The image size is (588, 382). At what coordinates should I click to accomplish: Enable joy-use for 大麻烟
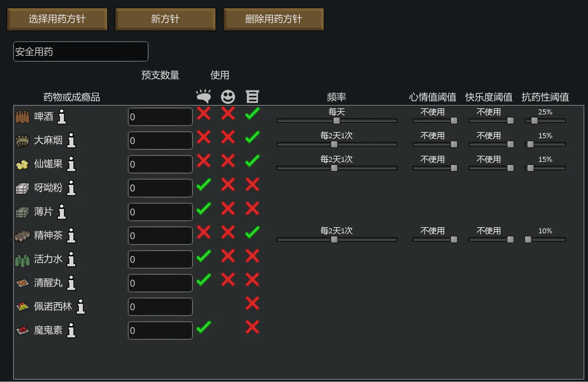pyautogui.click(x=228, y=137)
